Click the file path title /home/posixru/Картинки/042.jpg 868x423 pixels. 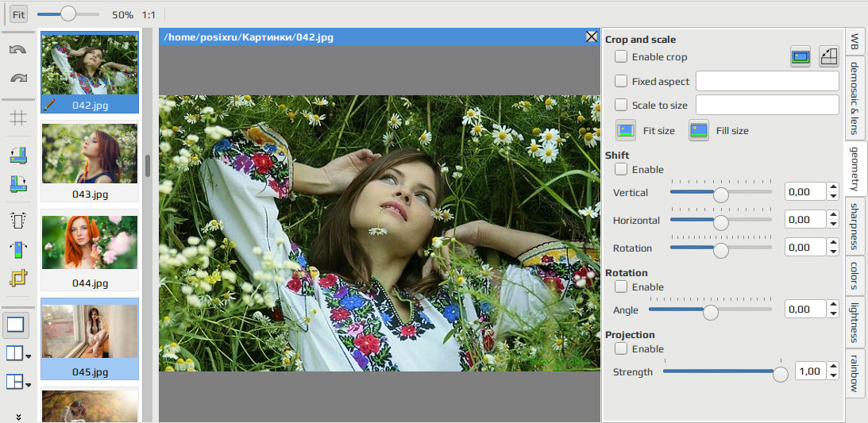pyautogui.click(x=249, y=37)
